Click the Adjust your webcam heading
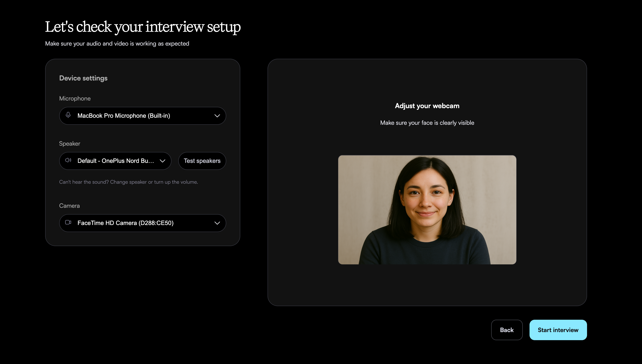Viewport: 642px width, 364px height. tap(427, 106)
